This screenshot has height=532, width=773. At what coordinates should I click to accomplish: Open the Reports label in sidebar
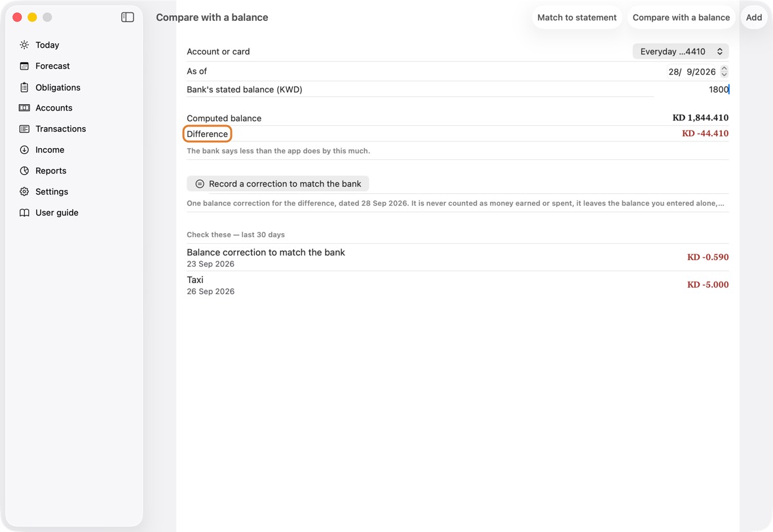(x=51, y=170)
